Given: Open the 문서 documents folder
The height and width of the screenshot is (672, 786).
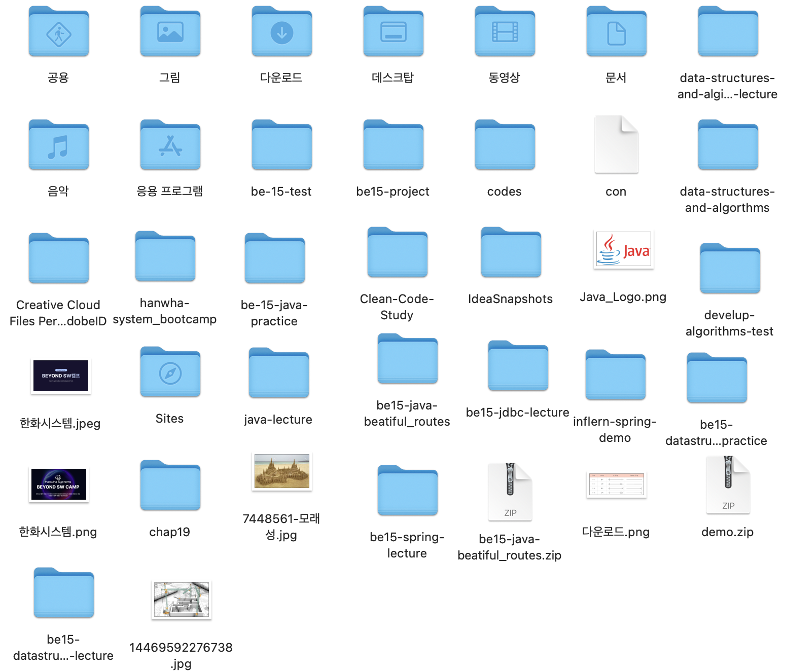Looking at the screenshot, I should (x=617, y=31).
